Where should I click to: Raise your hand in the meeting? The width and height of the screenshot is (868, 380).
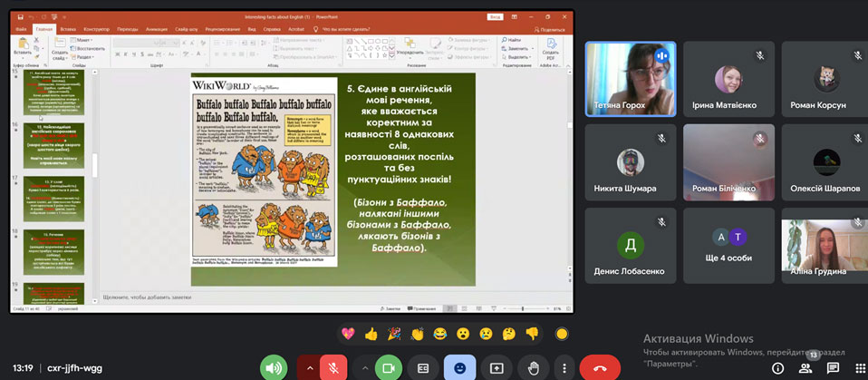coord(533,368)
